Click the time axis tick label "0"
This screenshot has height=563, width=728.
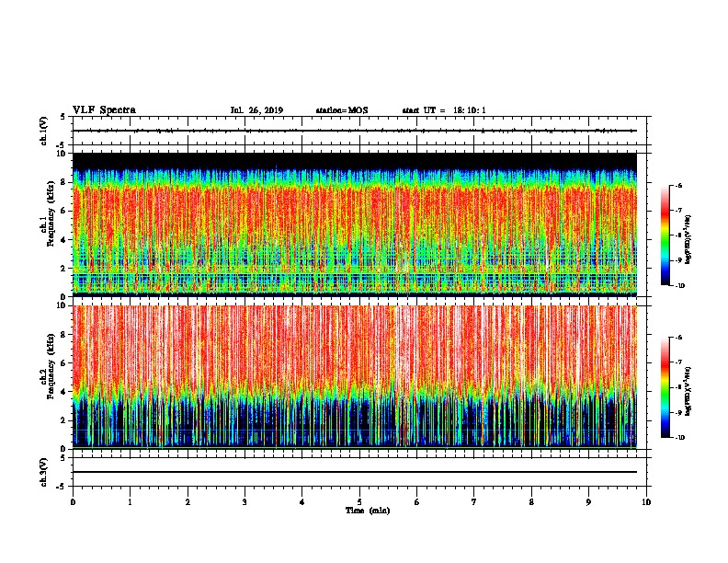click(x=73, y=501)
